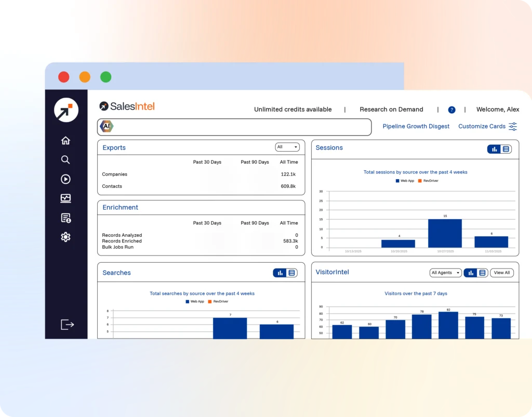
Task: Click the logout icon at sidebar bottom
Action: coord(67,325)
